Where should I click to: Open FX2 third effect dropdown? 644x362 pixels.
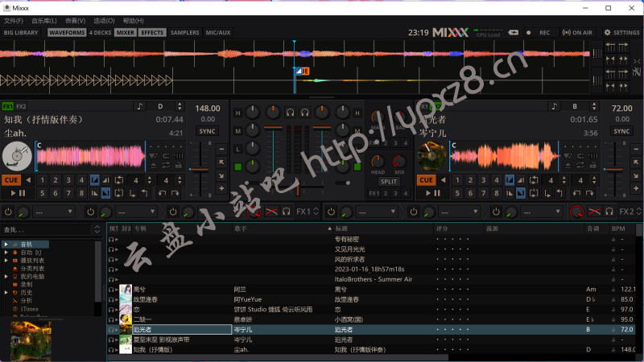pyautogui.click(x=541, y=212)
